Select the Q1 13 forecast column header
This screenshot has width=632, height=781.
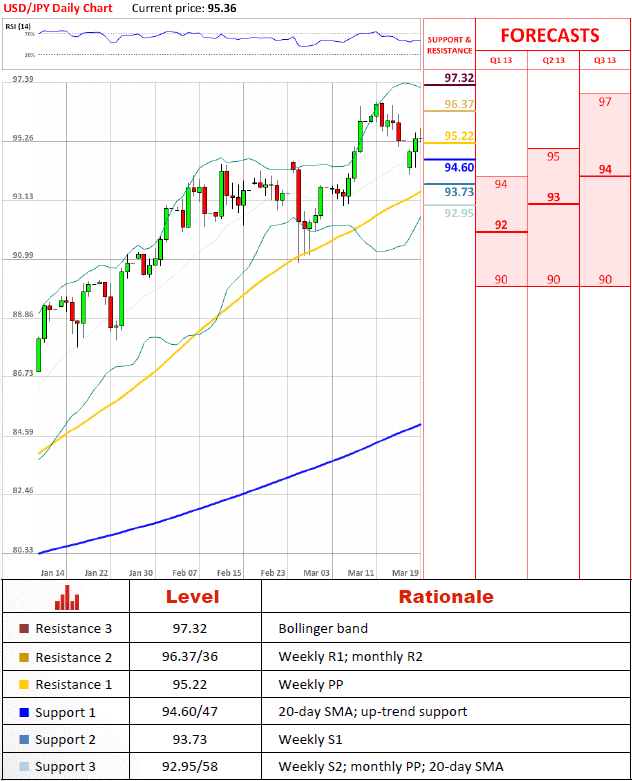(501, 60)
